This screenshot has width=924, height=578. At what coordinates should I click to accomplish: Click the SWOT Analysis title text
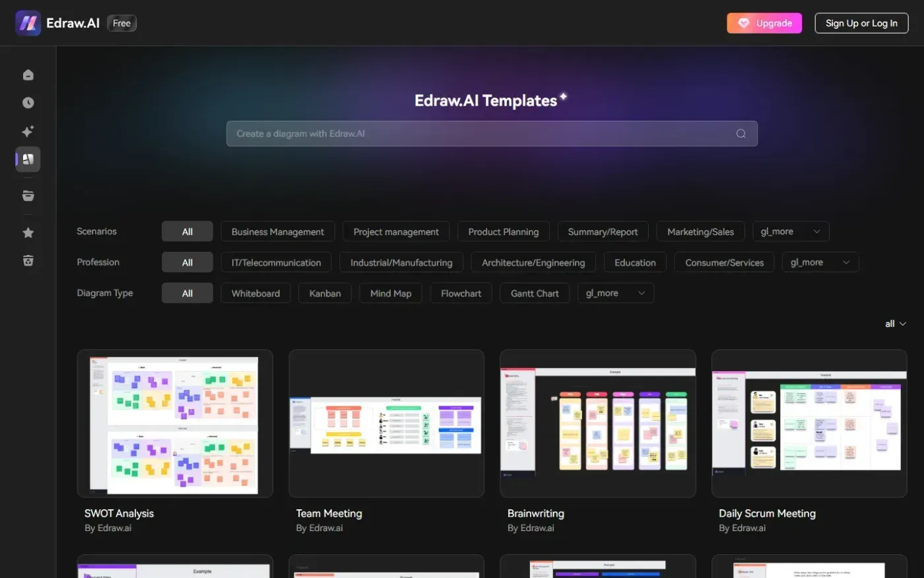click(119, 513)
